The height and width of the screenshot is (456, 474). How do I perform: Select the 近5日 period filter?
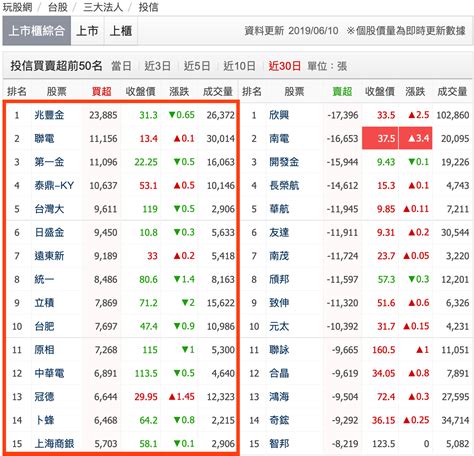click(197, 66)
